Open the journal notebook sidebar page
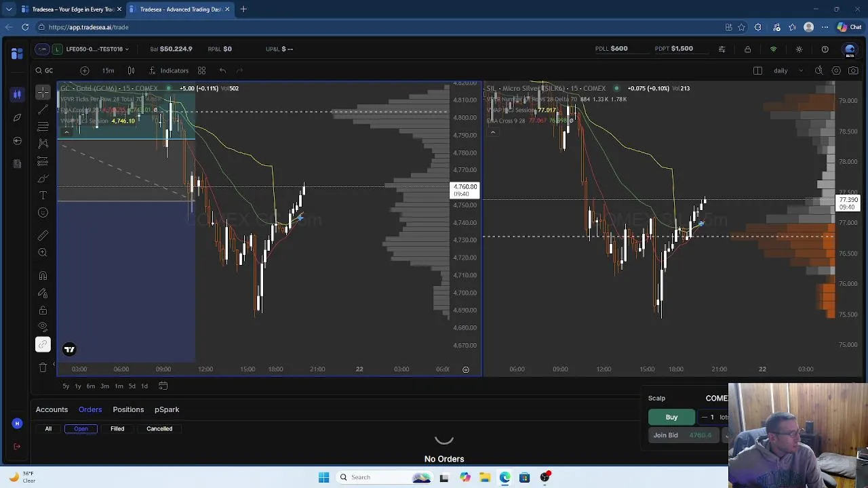This screenshot has height=488, width=868. click(17, 163)
